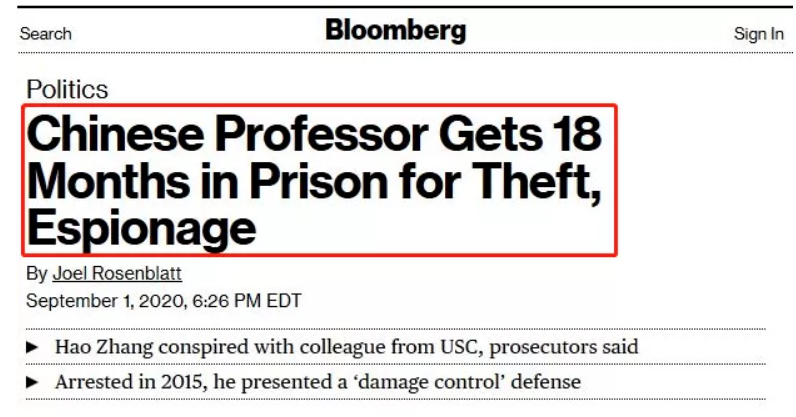Click 'prosecutors said' in the first bullet
The width and height of the screenshot is (796, 417).
(563, 347)
